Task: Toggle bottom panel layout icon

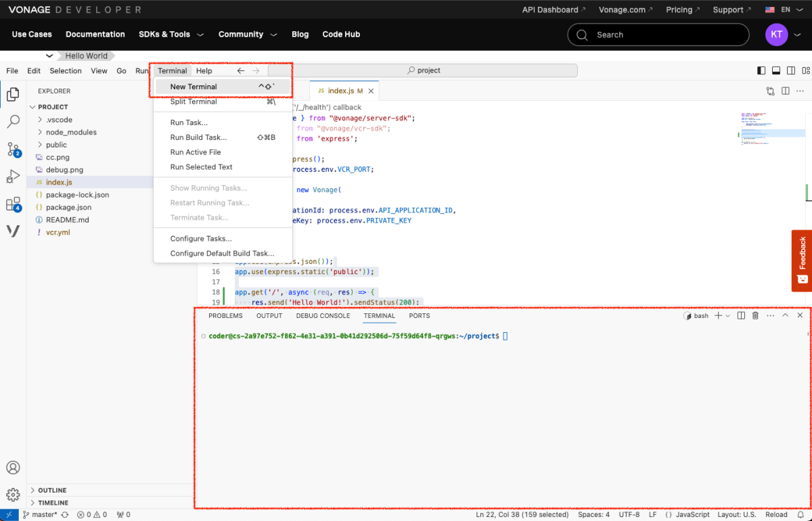Action: click(776, 70)
